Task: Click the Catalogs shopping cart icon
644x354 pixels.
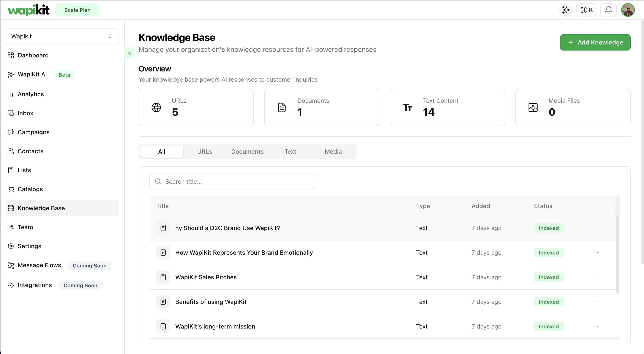Action: (x=11, y=189)
